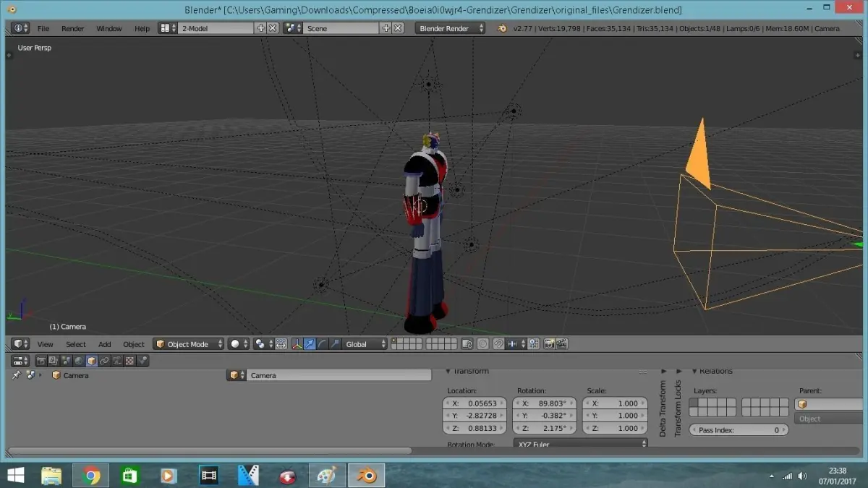Viewport: 868px width, 488px height.
Task: Open the Global transform orientation dropdown
Action: pyautogui.click(x=365, y=344)
